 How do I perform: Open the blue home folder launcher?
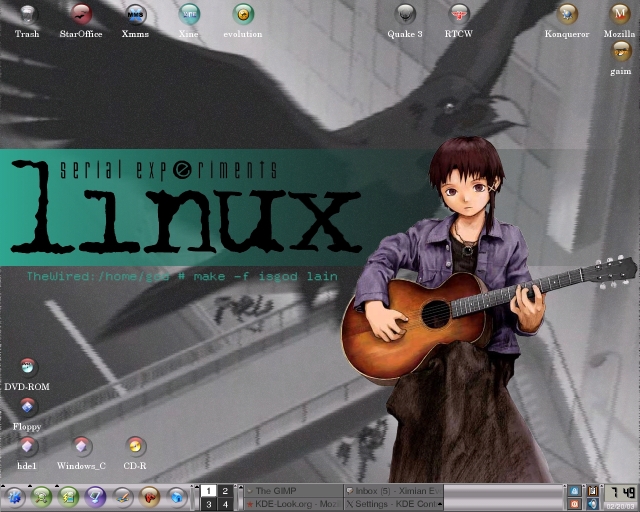click(176, 498)
